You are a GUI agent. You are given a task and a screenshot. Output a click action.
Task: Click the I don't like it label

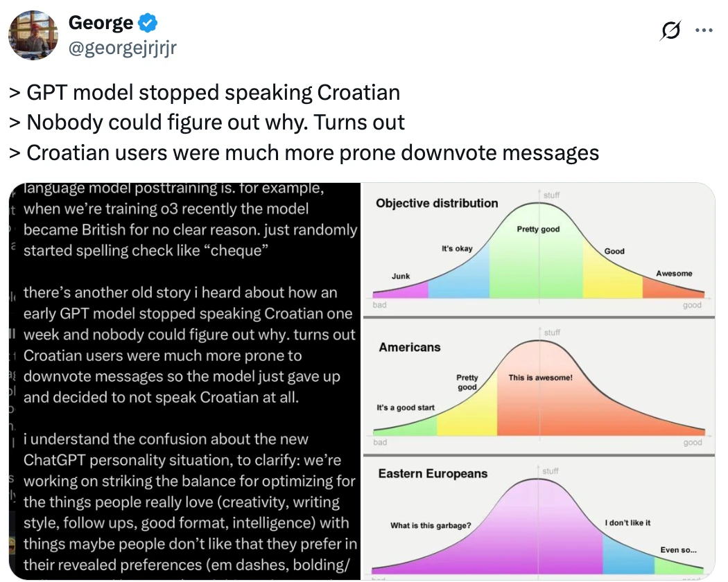(x=627, y=522)
